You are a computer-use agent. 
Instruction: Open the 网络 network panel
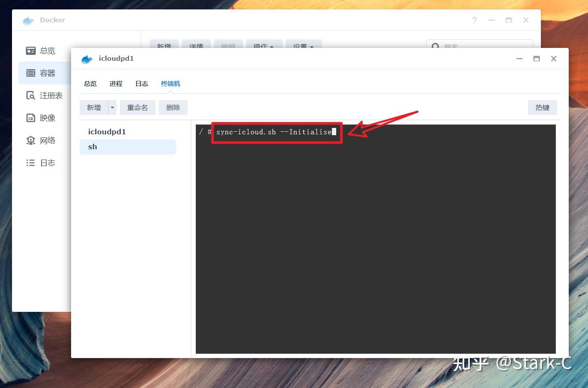tap(48, 140)
